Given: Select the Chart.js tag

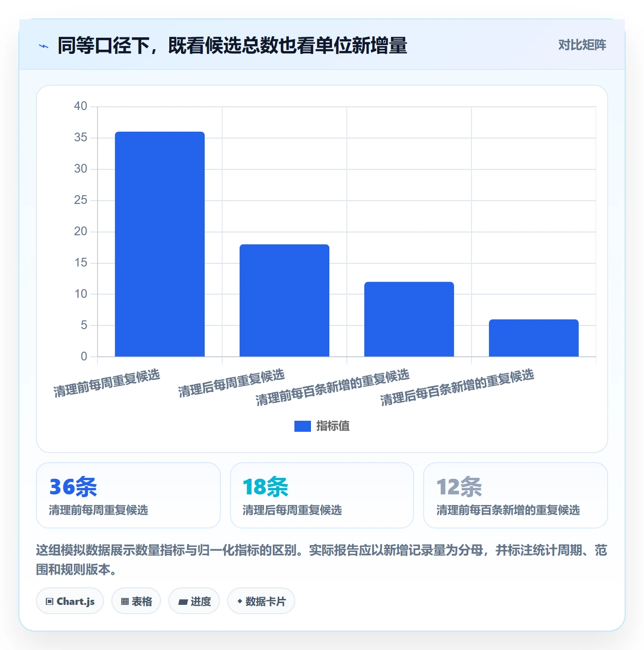Looking at the screenshot, I should [70, 601].
